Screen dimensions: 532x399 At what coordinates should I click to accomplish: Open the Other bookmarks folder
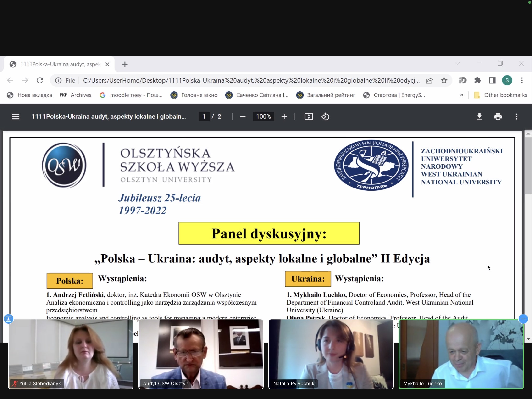pyautogui.click(x=500, y=95)
